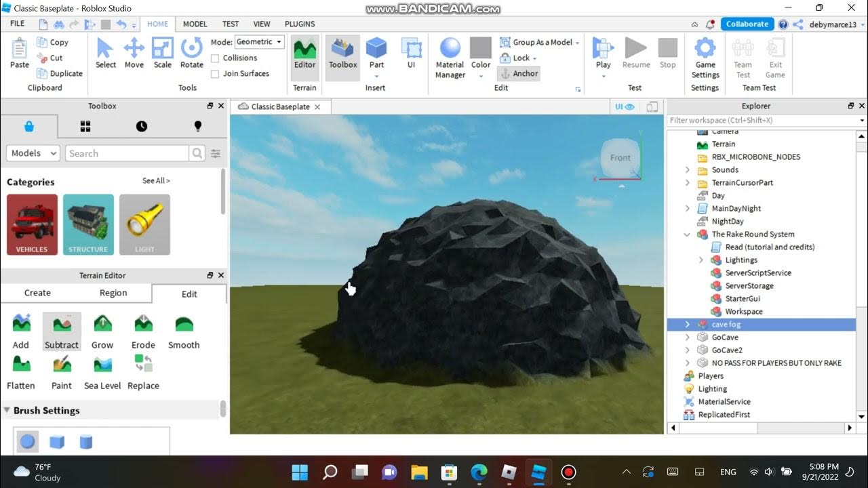Click See All categories link
Screen dimensions: 868x488
click(156, 181)
